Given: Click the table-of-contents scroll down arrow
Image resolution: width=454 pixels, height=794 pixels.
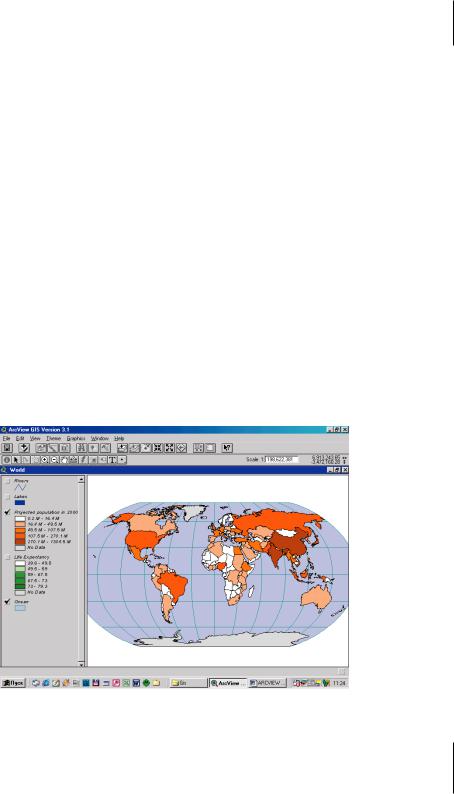Looking at the screenshot, I should click(x=81, y=663).
